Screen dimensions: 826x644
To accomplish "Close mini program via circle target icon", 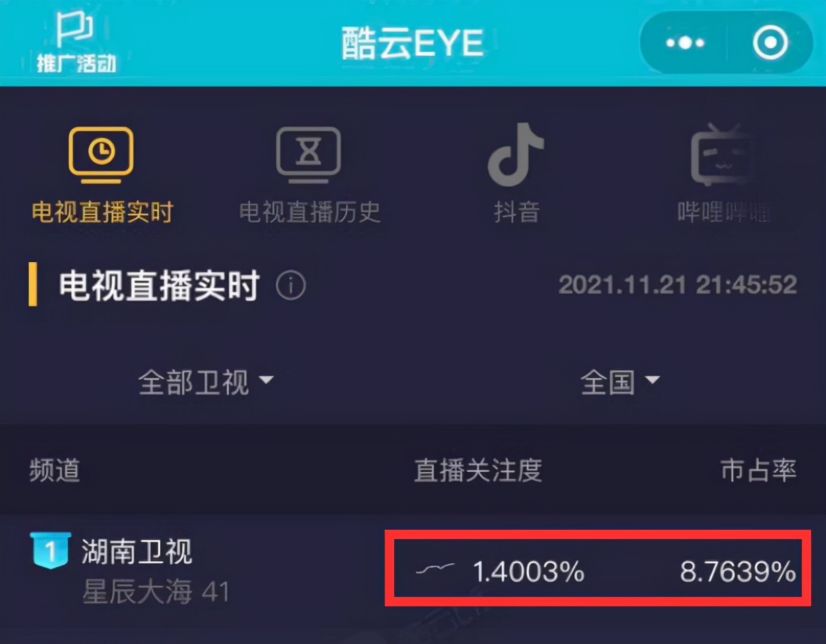I will click(x=770, y=43).
